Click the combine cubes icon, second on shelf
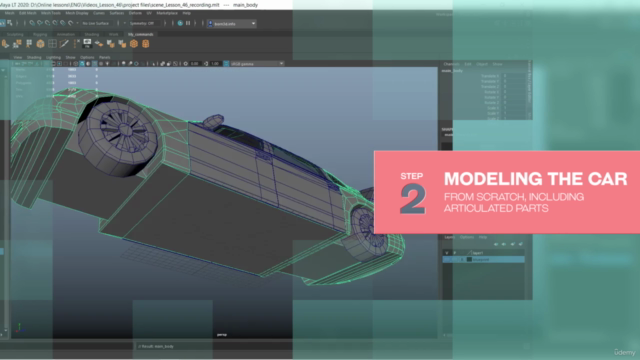The height and width of the screenshot is (360, 640). click(17, 44)
